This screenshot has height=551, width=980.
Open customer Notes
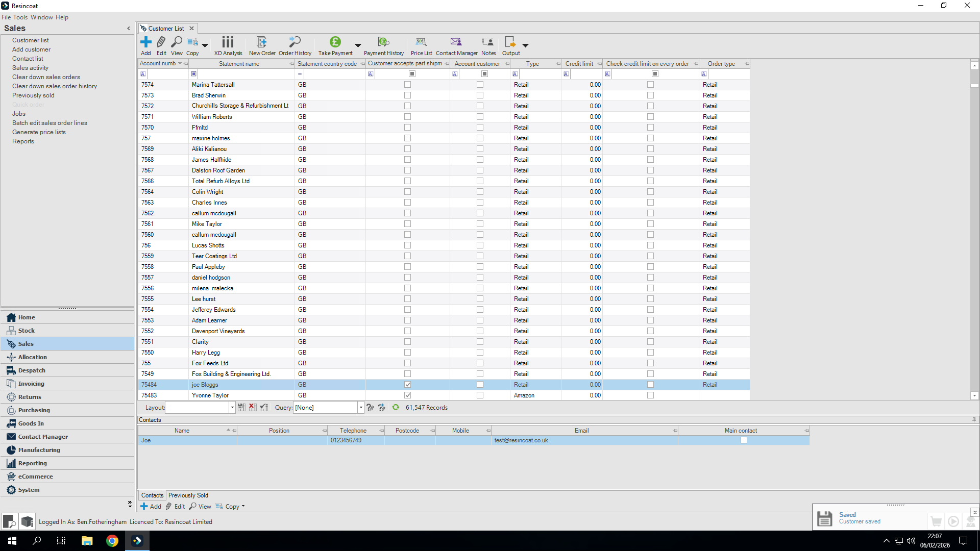[x=488, y=46]
